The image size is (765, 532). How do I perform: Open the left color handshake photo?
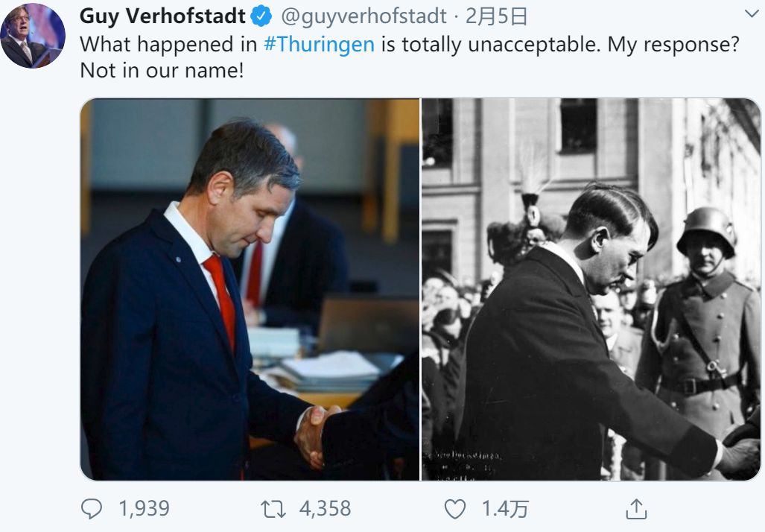(x=250, y=290)
